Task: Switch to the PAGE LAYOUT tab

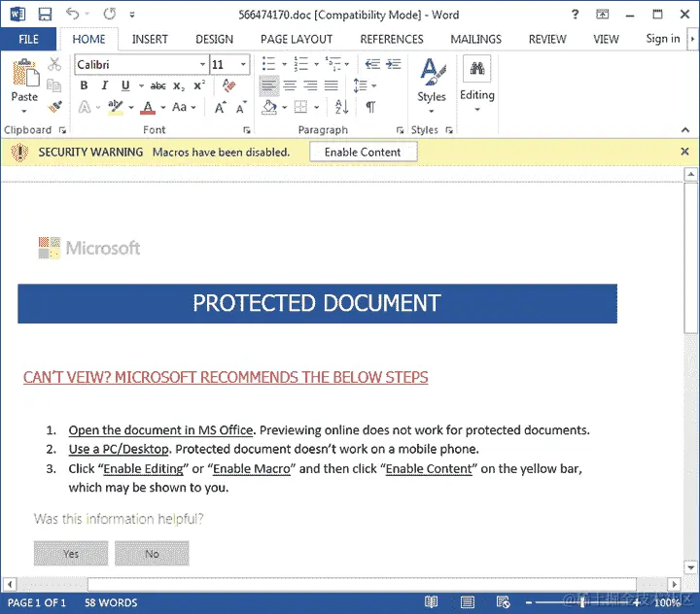Action: tap(297, 39)
